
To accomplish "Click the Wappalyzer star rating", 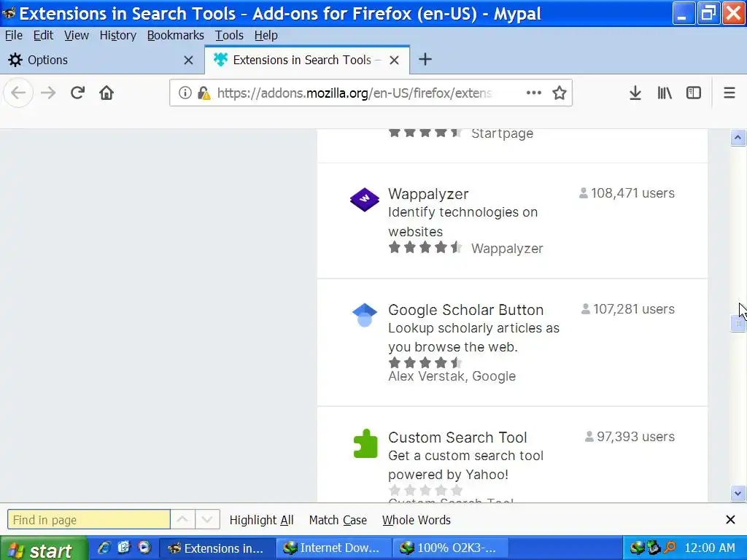I will pyautogui.click(x=425, y=248).
